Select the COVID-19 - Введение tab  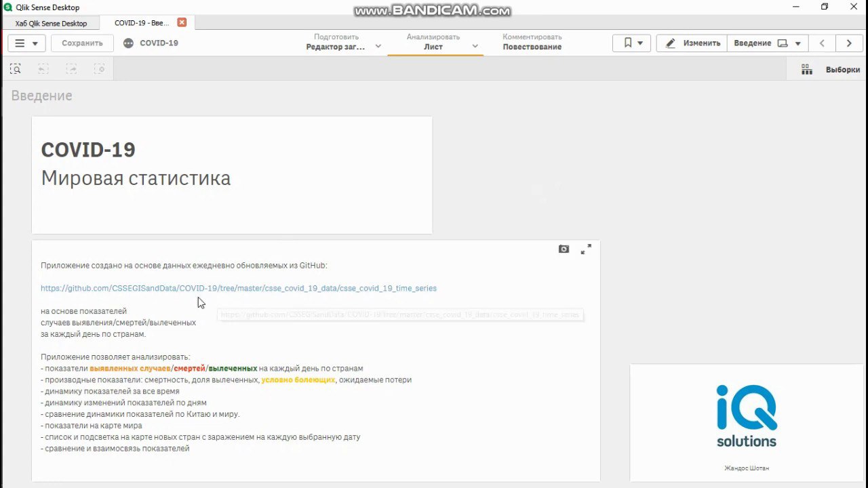tap(141, 23)
